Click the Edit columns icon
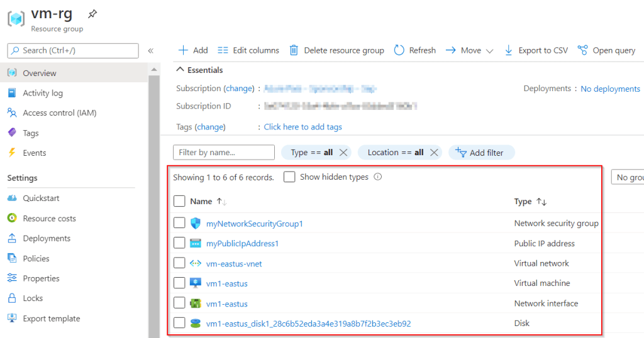This screenshot has width=644, height=338. (x=223, y=50)
